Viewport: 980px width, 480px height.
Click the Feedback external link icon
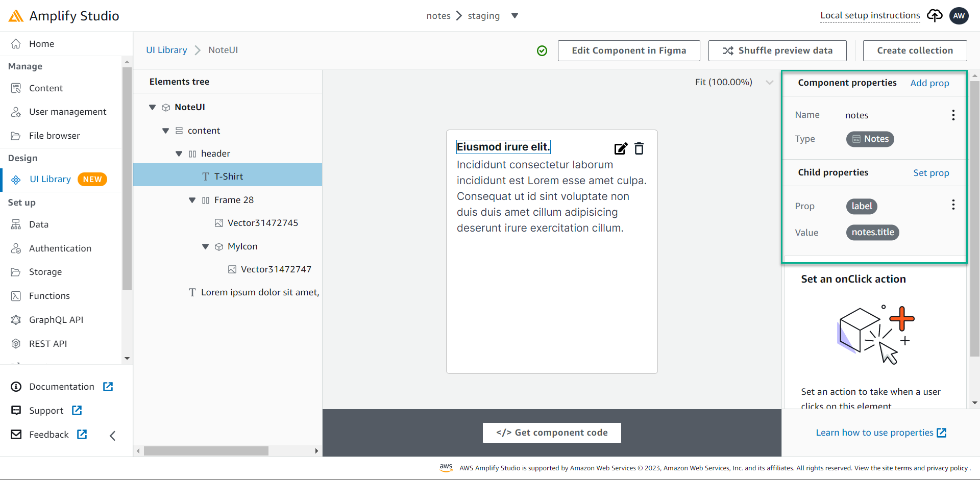click(x=82, y=434)
